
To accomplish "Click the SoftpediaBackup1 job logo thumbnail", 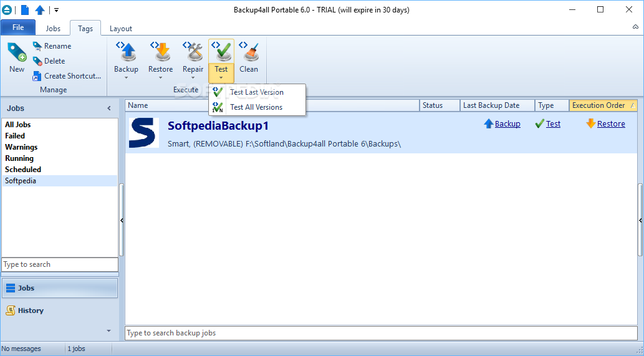I will [144, 133].
